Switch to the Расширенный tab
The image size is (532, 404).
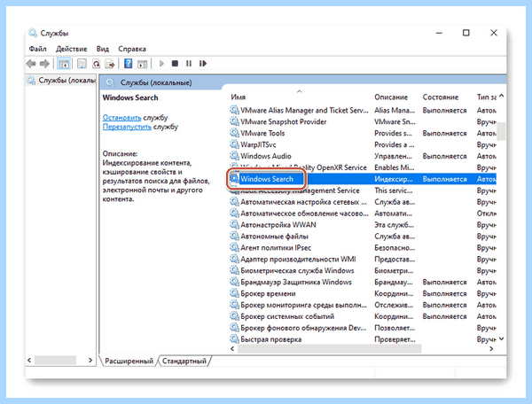(129, 361)
